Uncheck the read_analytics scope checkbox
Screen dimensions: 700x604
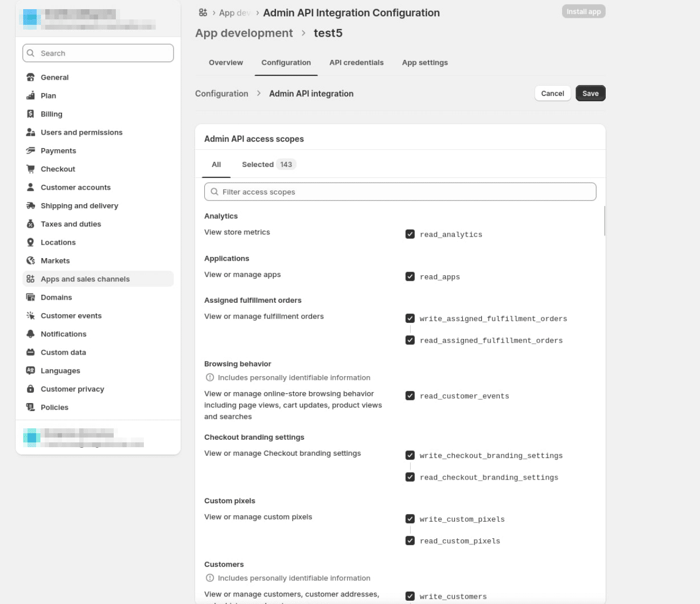click(410, 234)
